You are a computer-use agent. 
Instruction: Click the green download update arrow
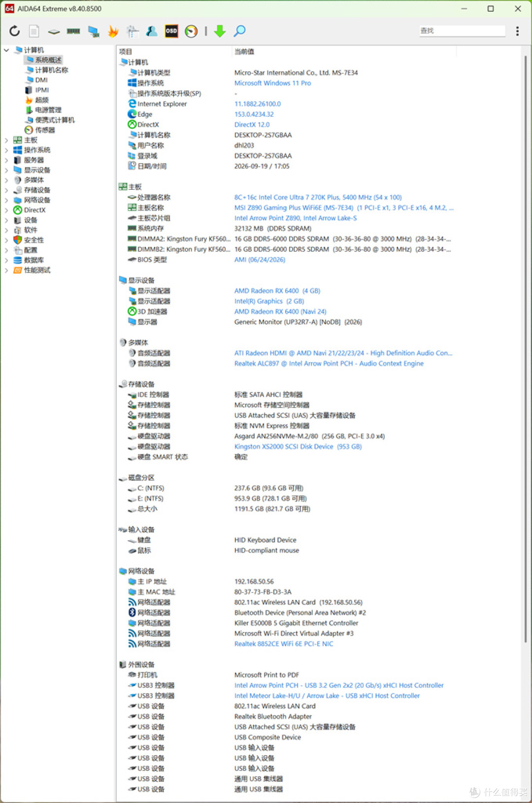point(220,31)
